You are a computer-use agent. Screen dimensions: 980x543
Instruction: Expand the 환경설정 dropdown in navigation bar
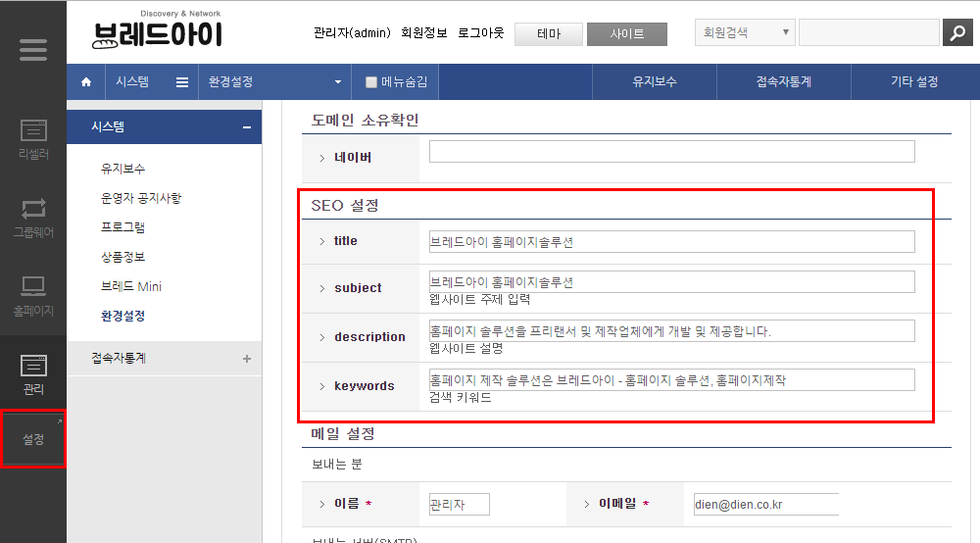click(x=338, y=82)
